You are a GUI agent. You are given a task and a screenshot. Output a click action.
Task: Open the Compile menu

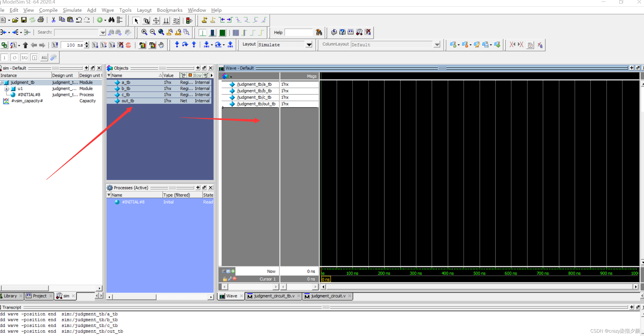click(x=48, y=10)
